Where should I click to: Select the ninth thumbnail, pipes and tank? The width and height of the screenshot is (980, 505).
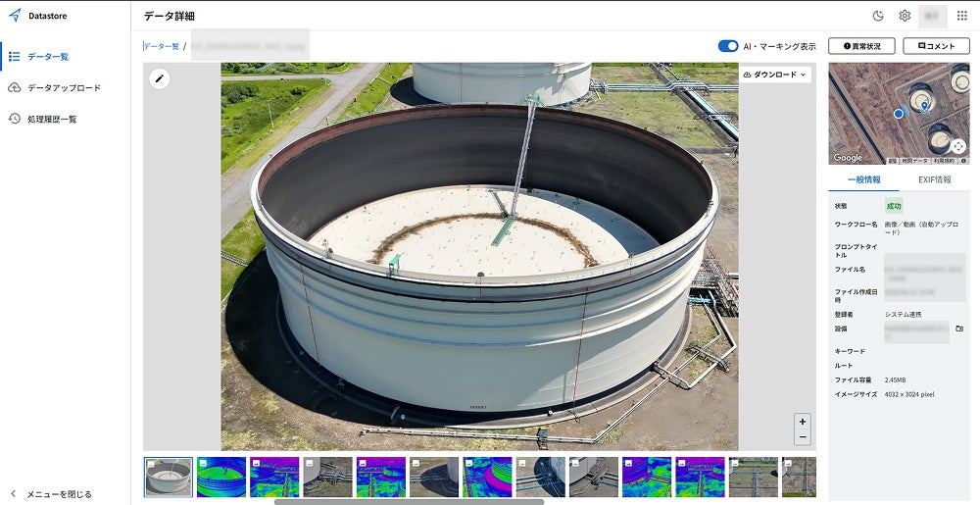(594, 477)
